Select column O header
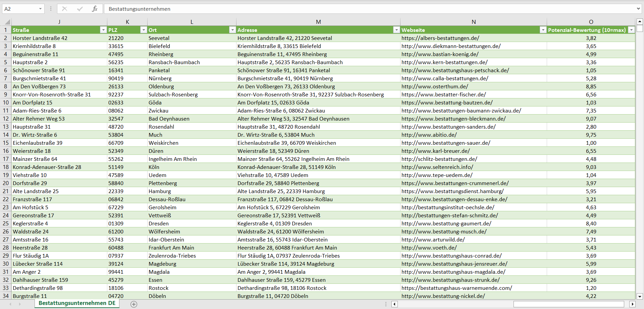The image size is (644, 309). (x=591, y=22)
